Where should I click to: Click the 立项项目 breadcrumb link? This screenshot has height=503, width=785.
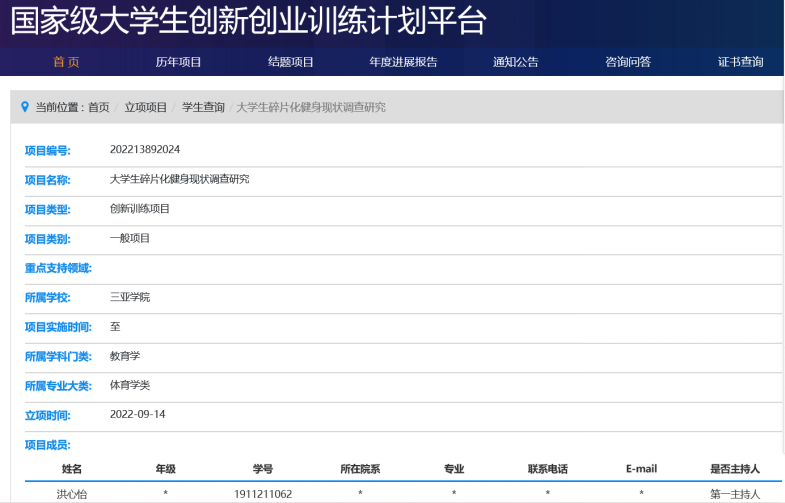tap(145, 108)
